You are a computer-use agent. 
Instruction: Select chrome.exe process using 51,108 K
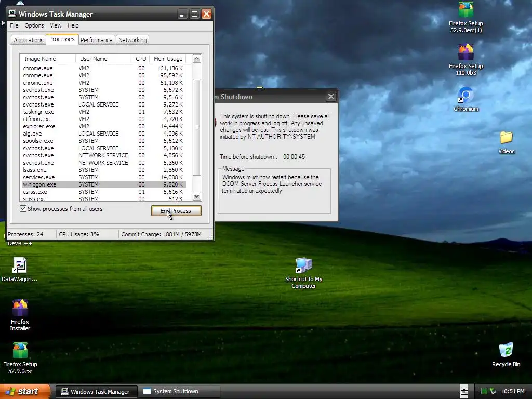[103, 83]
